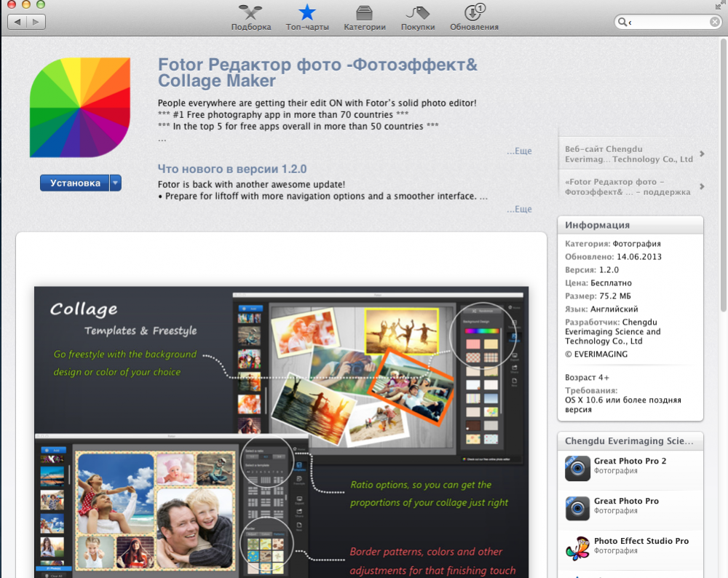Switch to Топ-чарты star tab
The image size is (728, 578).
[x=307, y=17]
